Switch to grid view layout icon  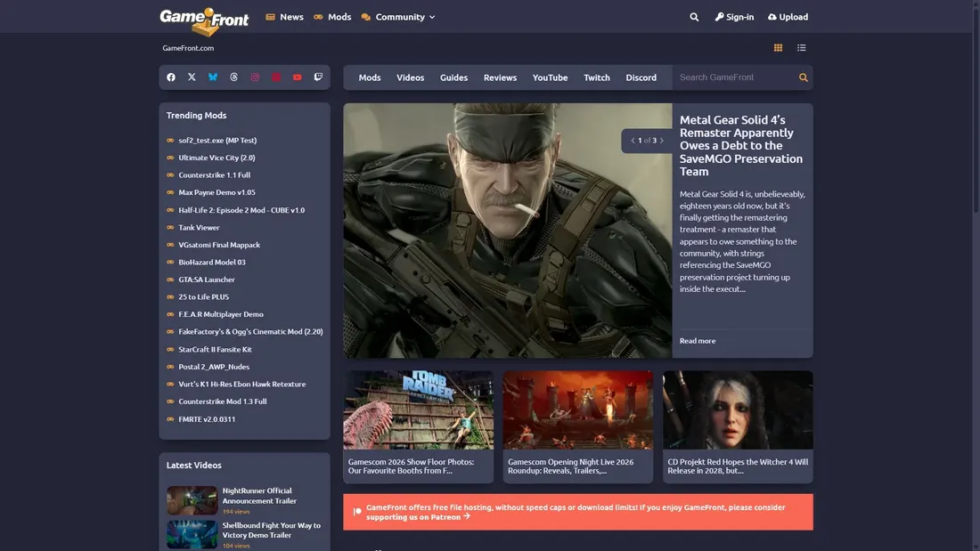778,47
